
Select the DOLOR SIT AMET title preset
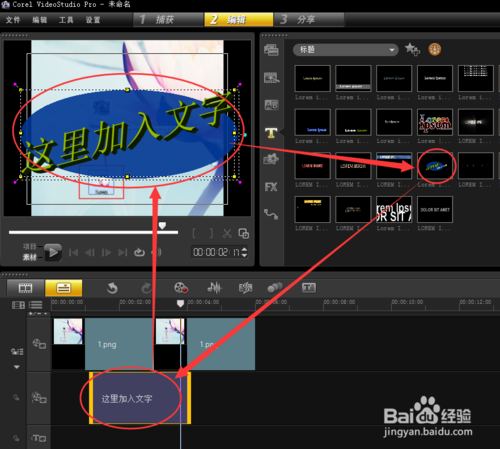pyautogui.click(x=435, y=209)
